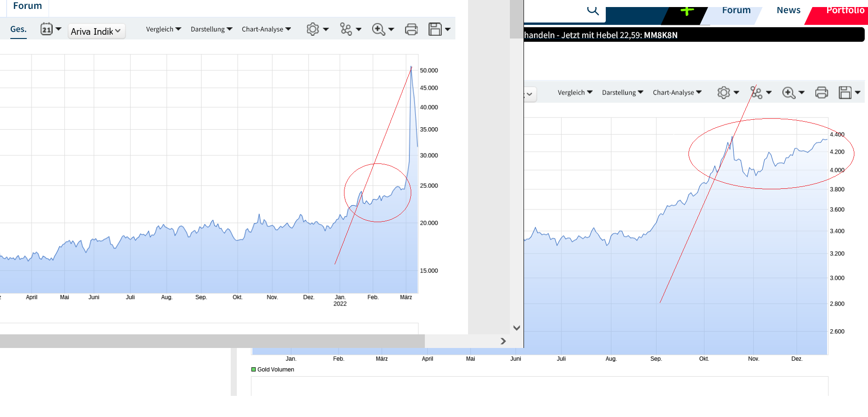
Task: Click the green Gold Volumen legend swatch
Action: click(x=254, y=370)
